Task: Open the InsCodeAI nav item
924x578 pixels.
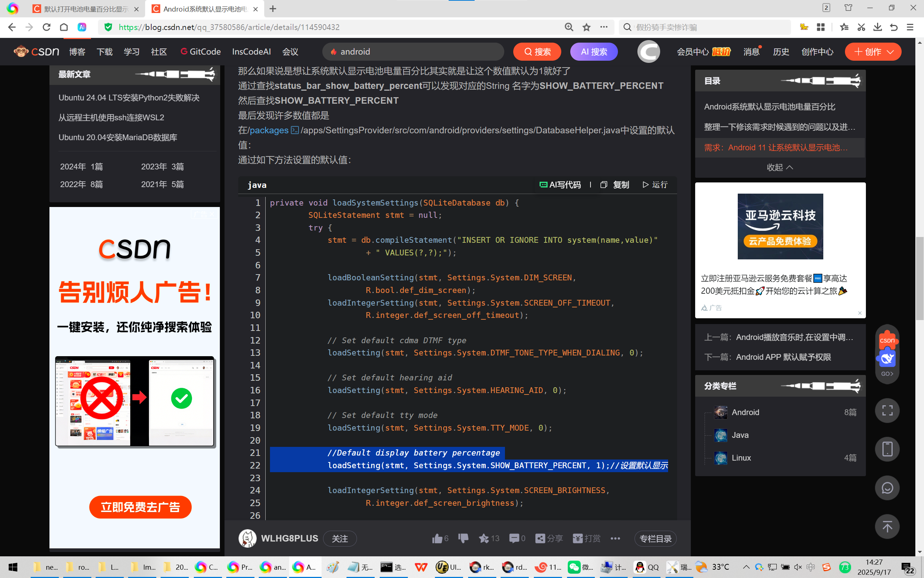Action: click(x=251, y=52)
